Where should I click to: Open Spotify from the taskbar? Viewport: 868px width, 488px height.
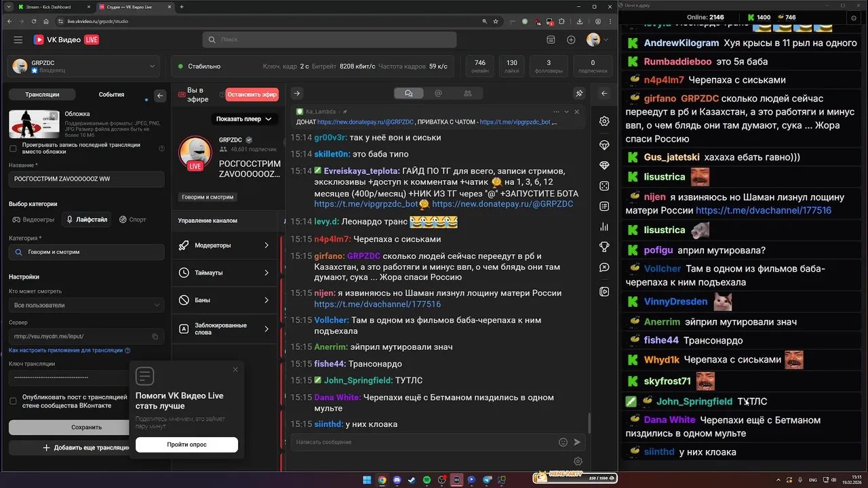[x=427, y=480]
